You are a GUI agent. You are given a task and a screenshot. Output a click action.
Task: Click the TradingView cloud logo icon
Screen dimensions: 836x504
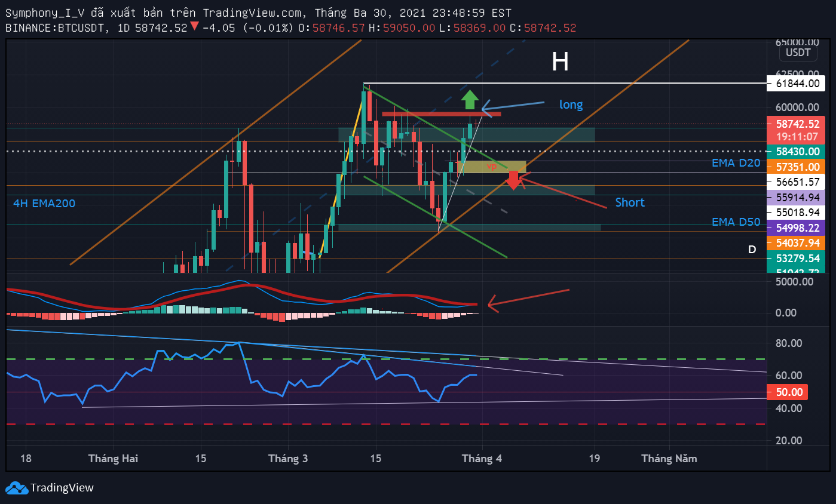(17, 488)
